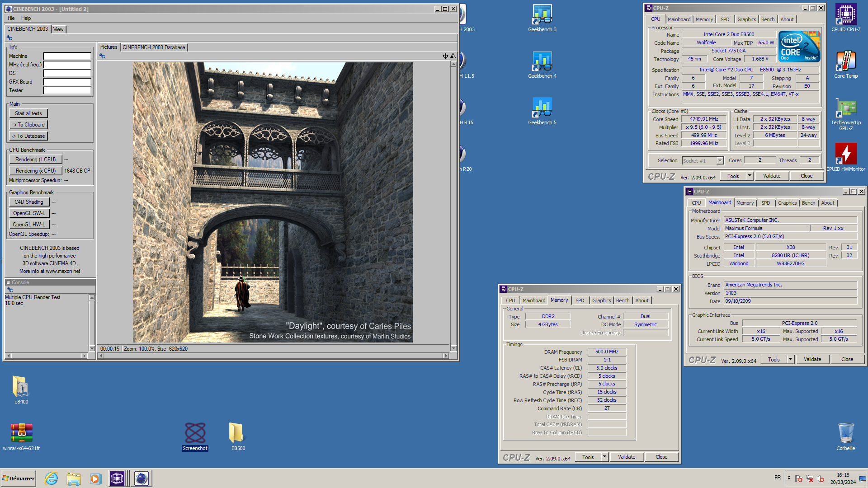Select the Screenshot desktop icon
The width and height of the screenshot is (868, 488).
195,436
